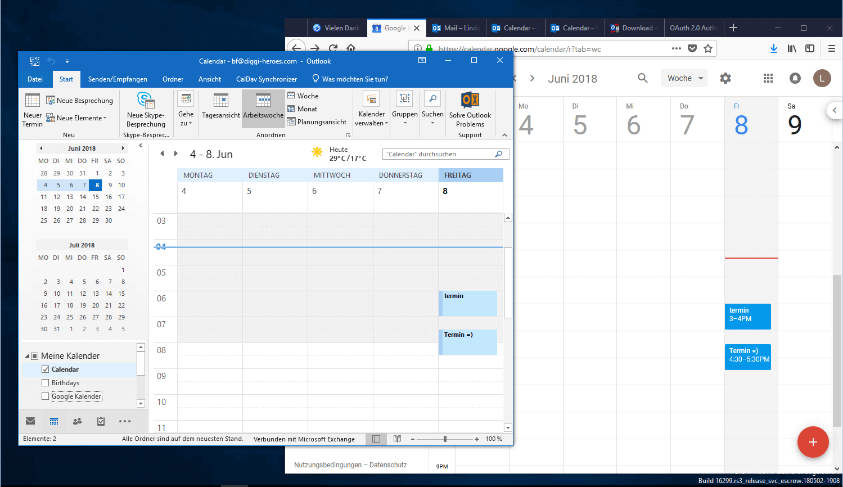Open Planungsansicht in Outlook ribbon
Image resolution: width=843 pixels, height=487 pixels.
click(317, 122)
